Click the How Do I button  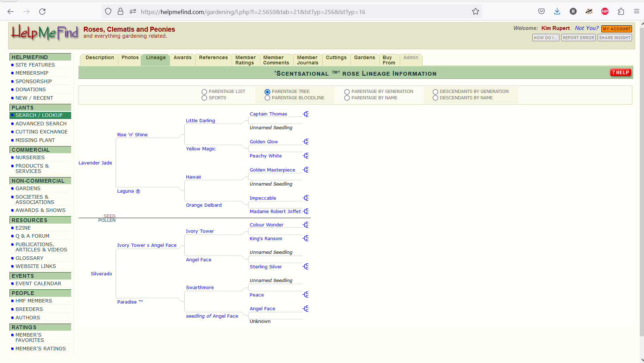point(546,38)
